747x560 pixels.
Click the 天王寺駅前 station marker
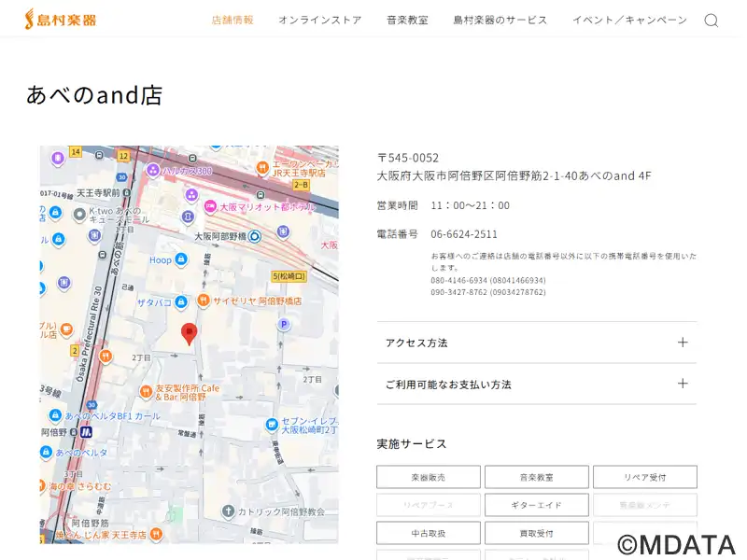pyautogui.click(x=126, y=193)
